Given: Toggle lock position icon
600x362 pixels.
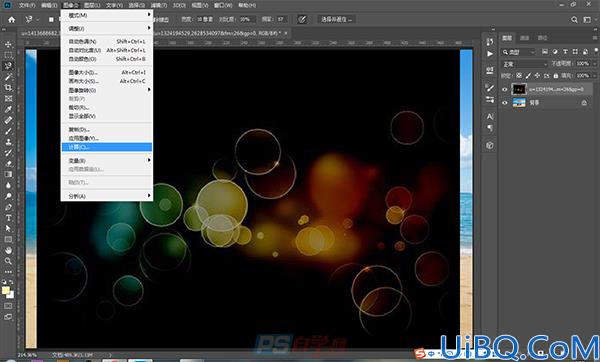Looking at the screenshot, I should (537, 76).
